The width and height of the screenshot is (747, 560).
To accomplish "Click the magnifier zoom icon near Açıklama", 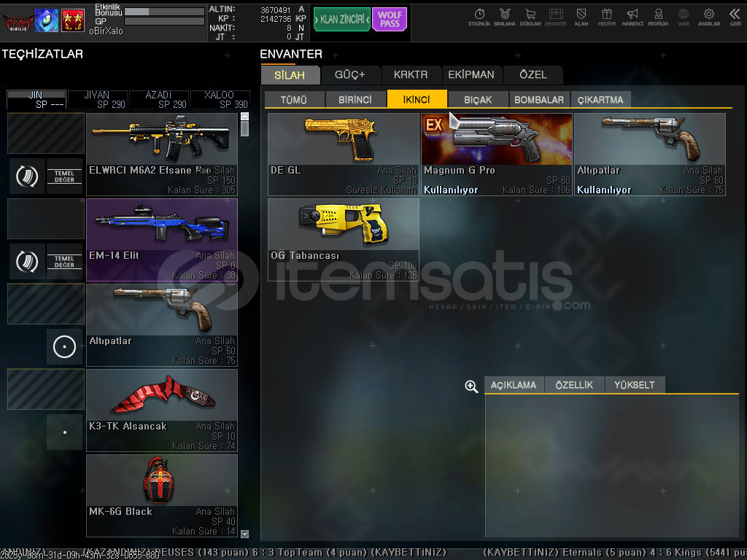I will 471,386.
